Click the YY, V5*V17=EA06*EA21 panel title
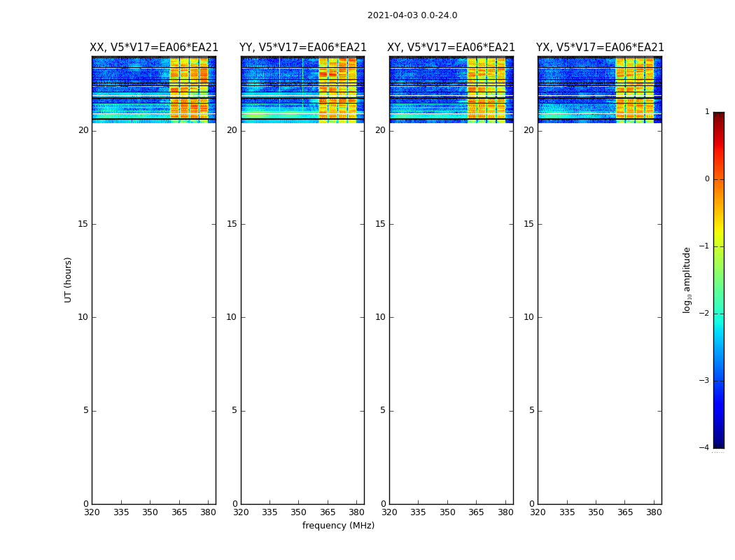Image resolution: width=735 pixels, height=560 pixels. [x=303, y=48]
